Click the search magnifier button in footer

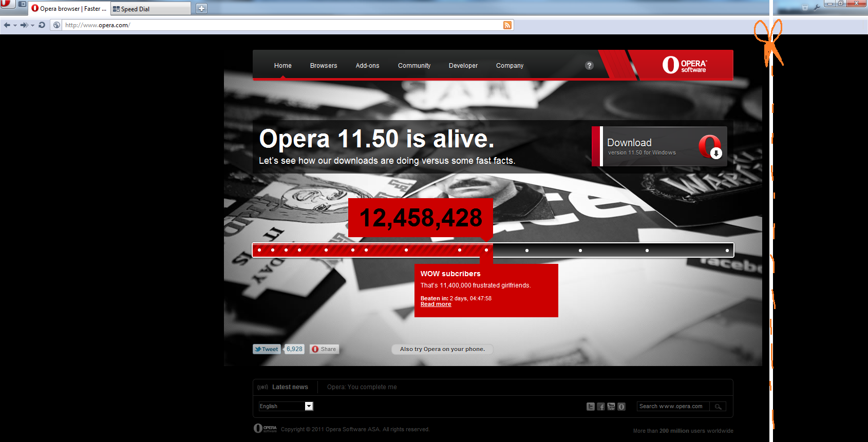(718, 407)
